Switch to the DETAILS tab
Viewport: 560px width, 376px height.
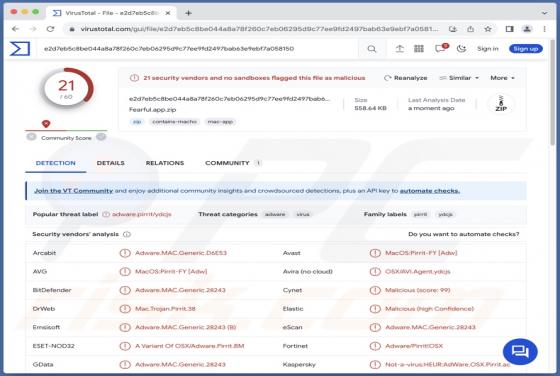coord(111,163)
